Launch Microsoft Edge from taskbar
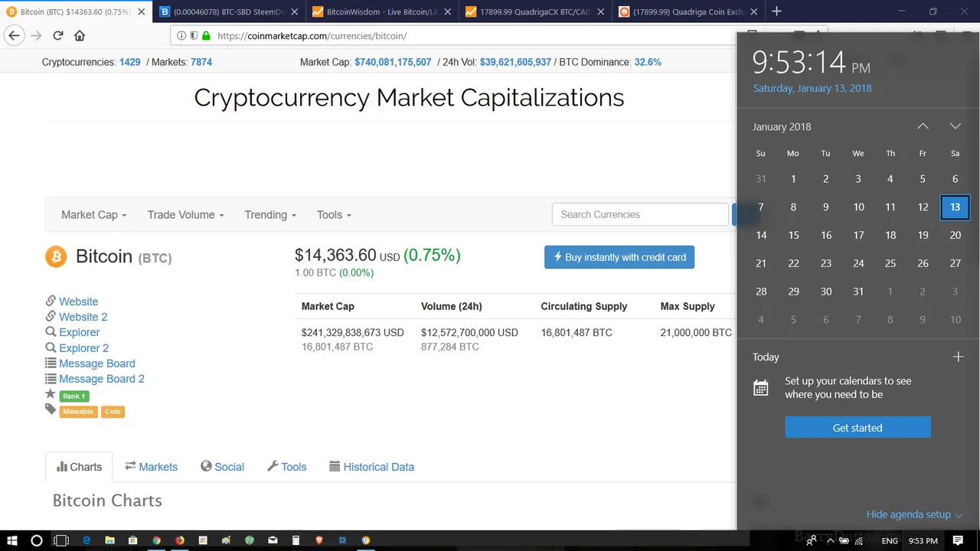This screenshot has height=551, width=980. coord(87,540)
